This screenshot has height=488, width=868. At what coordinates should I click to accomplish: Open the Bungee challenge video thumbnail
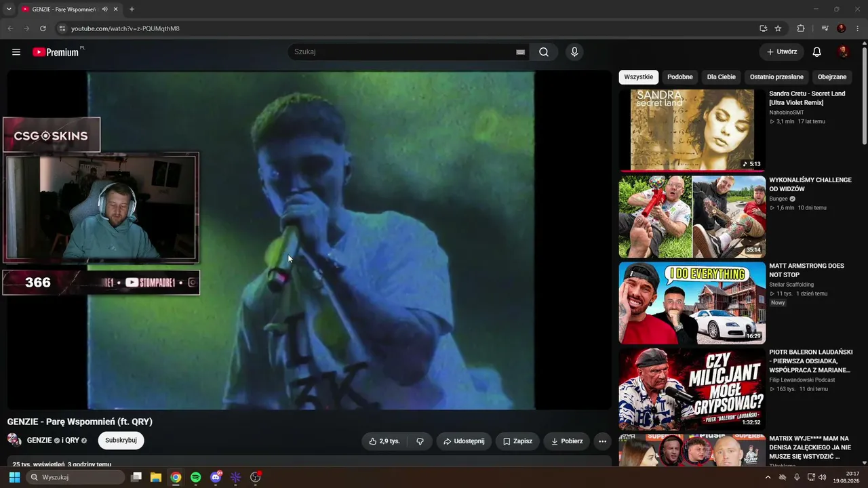692,217
